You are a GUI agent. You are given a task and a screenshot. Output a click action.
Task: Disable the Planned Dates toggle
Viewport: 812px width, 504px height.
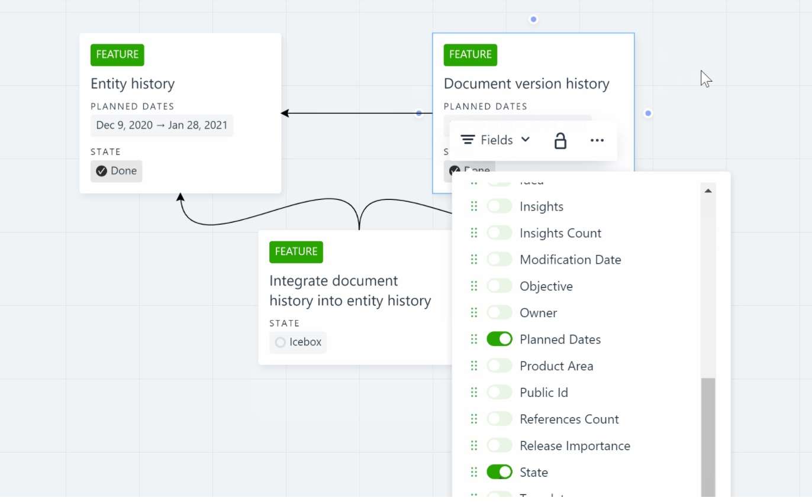tap(499, 339)
